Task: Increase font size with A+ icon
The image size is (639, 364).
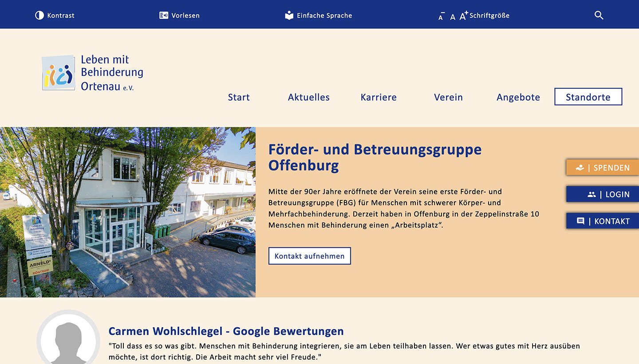Action: pyautogui.click(x=464, y=16)
